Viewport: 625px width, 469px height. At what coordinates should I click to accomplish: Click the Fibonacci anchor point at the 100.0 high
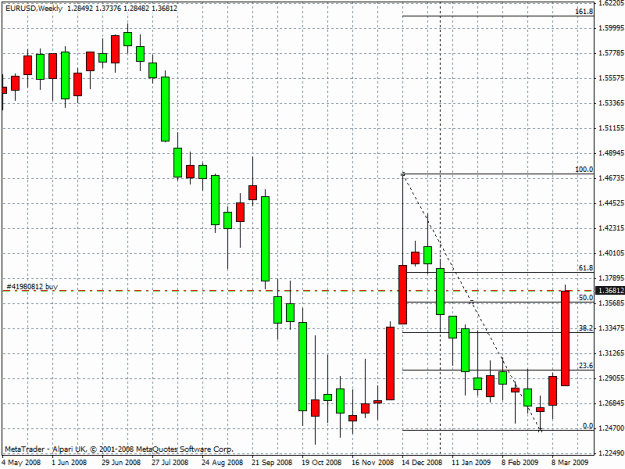point(403,174)
